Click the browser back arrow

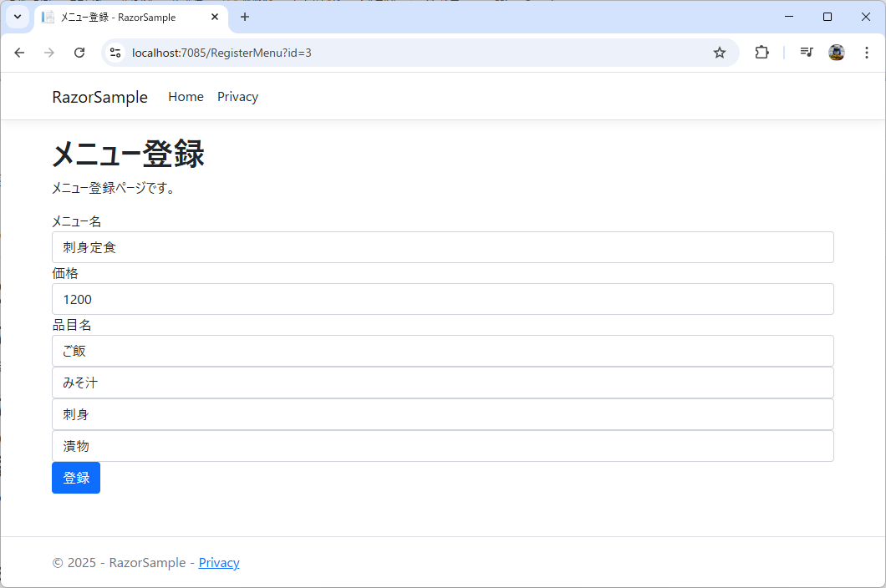[x=19, y=53]
